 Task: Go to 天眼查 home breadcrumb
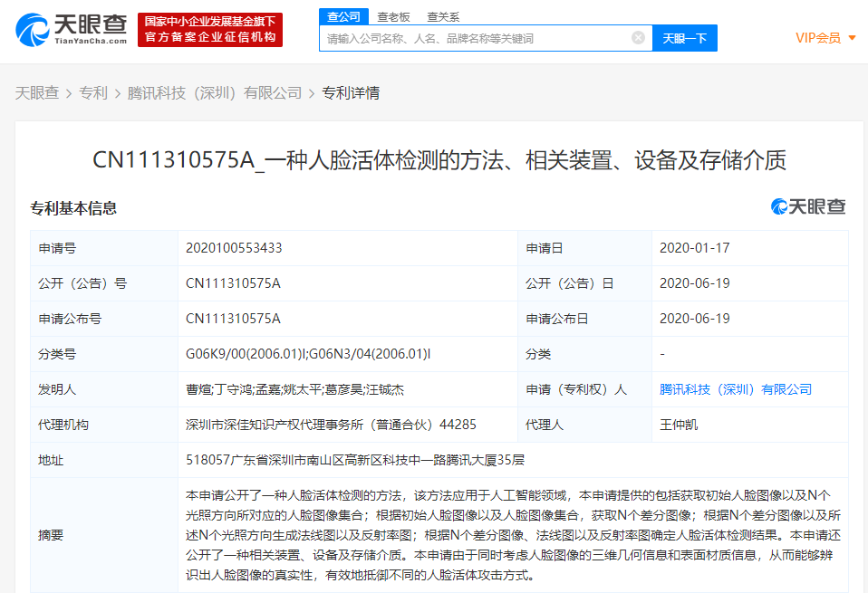tap(37, 92)
